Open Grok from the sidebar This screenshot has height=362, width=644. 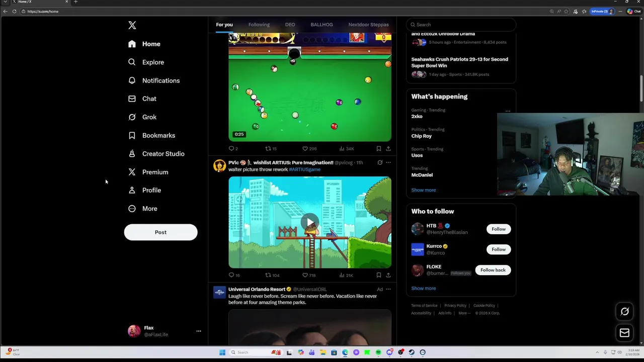[x=142, y=117]
